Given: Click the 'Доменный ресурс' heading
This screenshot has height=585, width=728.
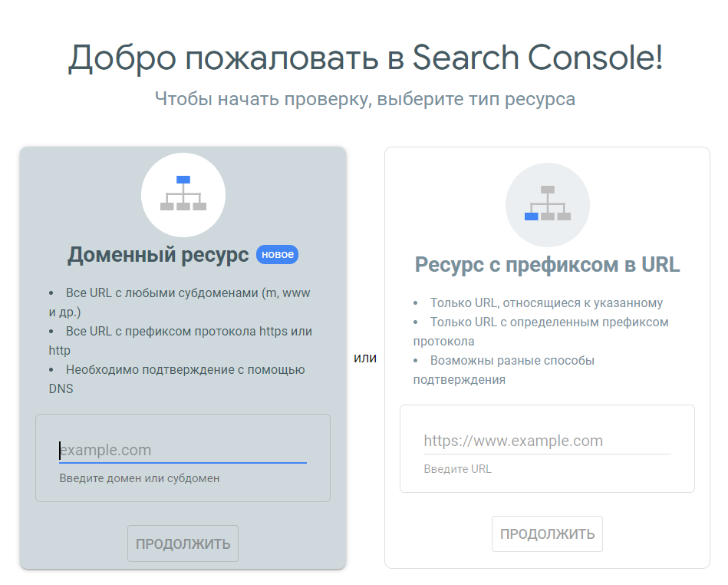Looking at the screenshot, I should (x=158, y=255).
